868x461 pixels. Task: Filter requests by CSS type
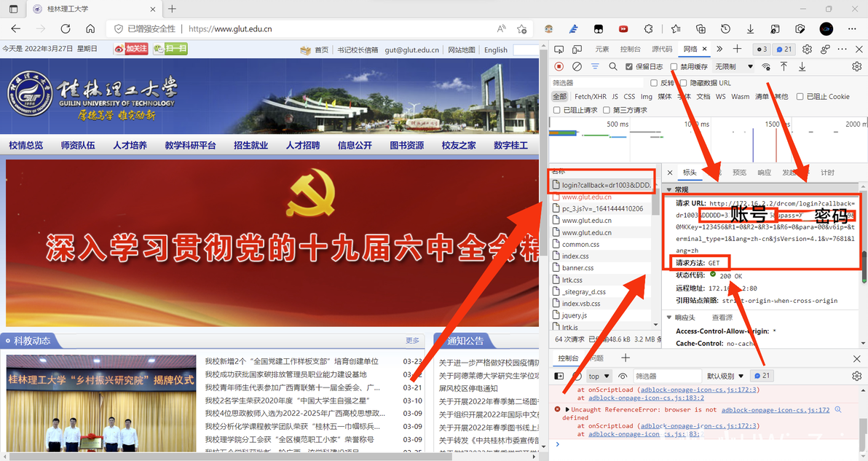[x=629, y=96]
